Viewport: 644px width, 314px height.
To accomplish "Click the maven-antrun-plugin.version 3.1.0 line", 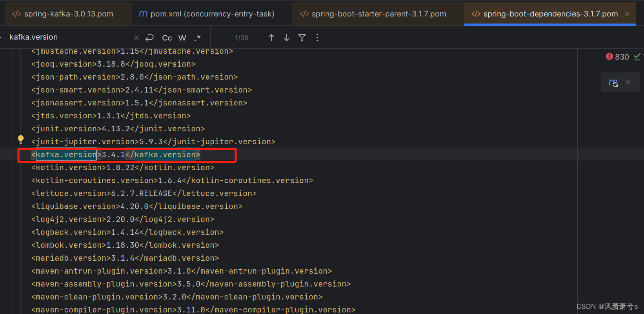I will coord(182,271).
